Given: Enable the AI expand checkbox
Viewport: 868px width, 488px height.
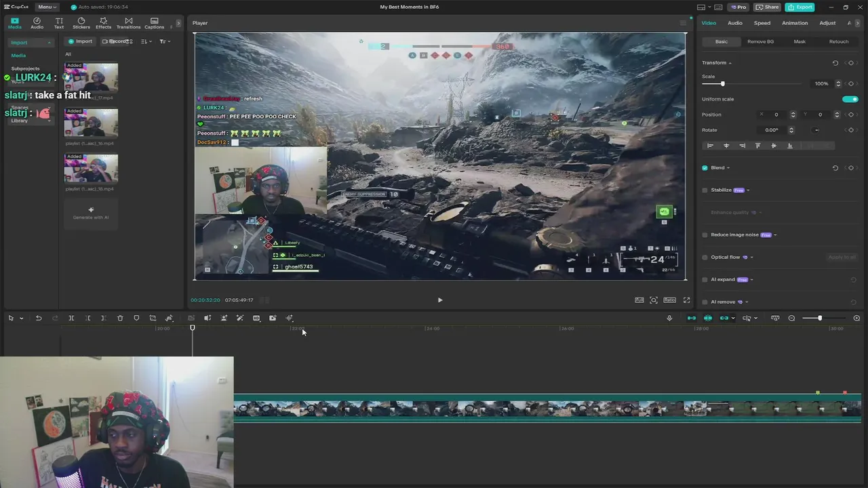Looking at the screenshot, I should pyautogui.click(x=705, y=280).
